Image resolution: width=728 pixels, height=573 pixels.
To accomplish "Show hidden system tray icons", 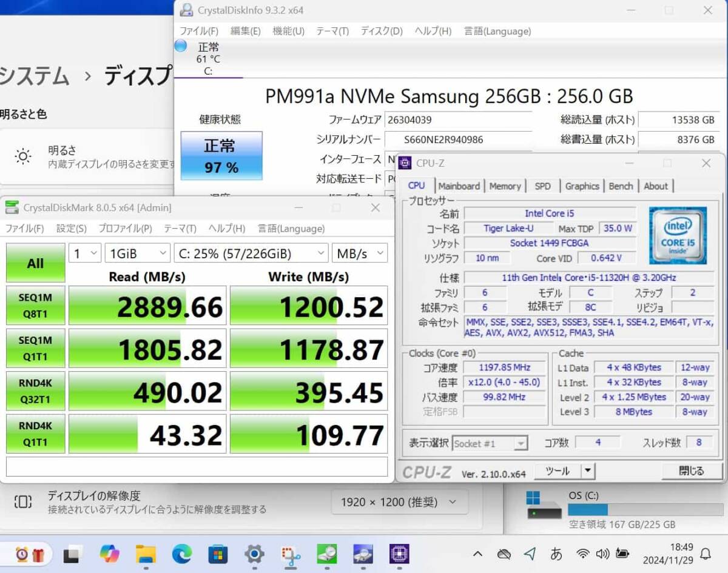I will click(x=477, y=554).
